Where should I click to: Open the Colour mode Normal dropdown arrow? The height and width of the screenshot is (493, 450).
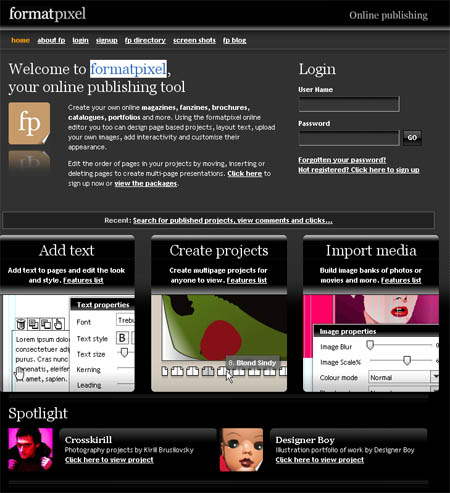[x=435, y=377]
